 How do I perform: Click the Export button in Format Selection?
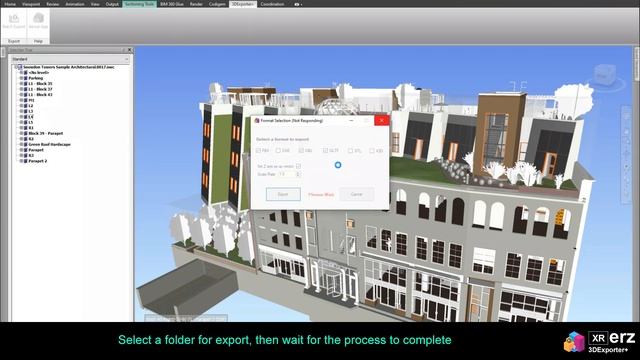[x=283, y=194]
